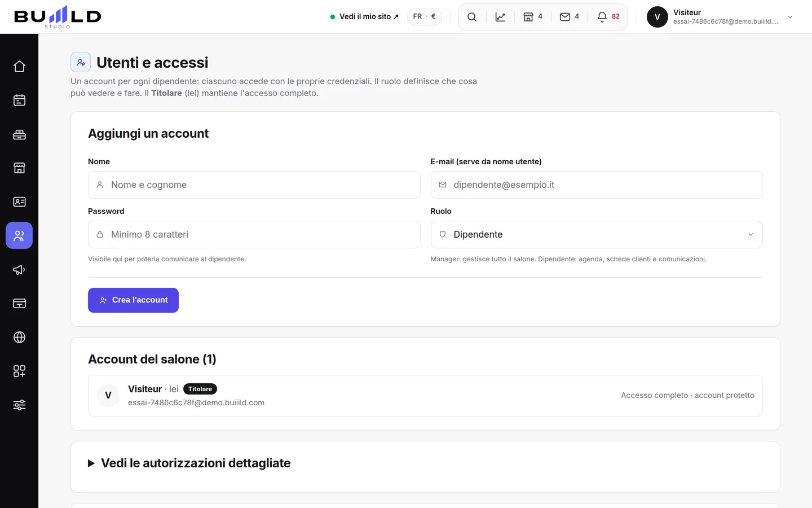The height and width of the screenshot is (508, 812).
Task: Open the home icon in sidebar
Action: pyautogui.click(x=19, y=66)
